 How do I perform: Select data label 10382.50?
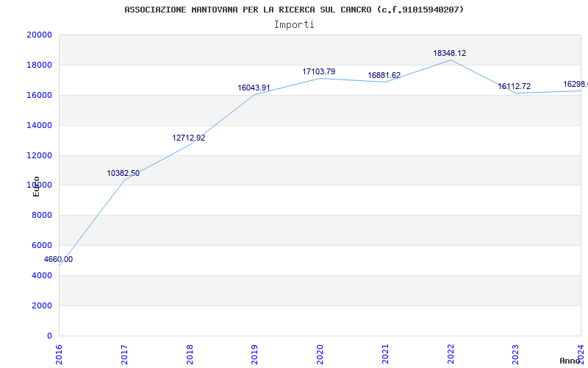123,174
